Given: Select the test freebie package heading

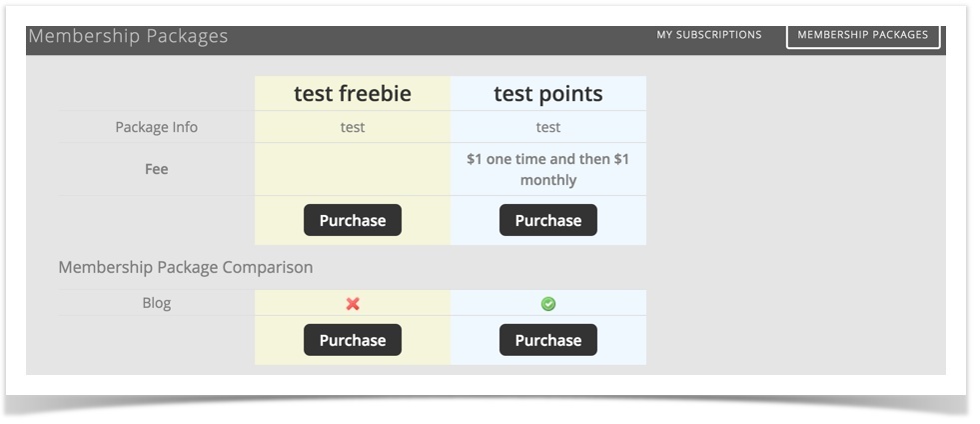Looking at the screenshot, I should coord(353,94).
